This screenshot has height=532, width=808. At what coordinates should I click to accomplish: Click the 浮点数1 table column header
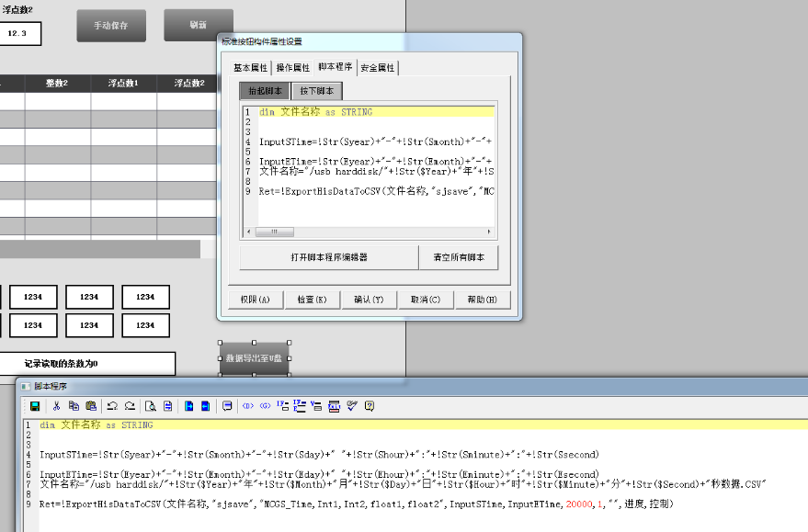pos(124,84)
